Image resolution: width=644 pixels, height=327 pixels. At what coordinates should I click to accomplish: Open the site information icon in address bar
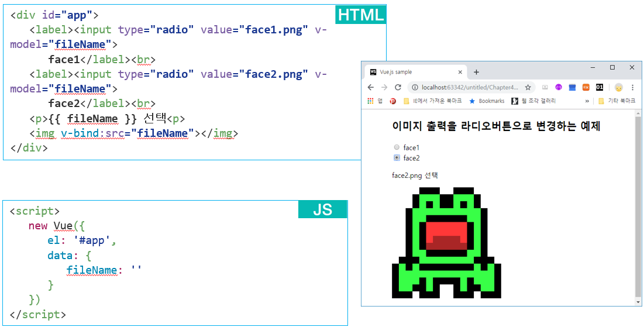point(414,87)
